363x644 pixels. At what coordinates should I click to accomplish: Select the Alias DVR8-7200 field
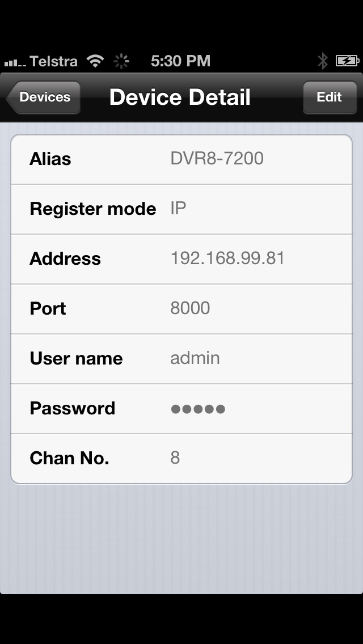coord(181,159)
